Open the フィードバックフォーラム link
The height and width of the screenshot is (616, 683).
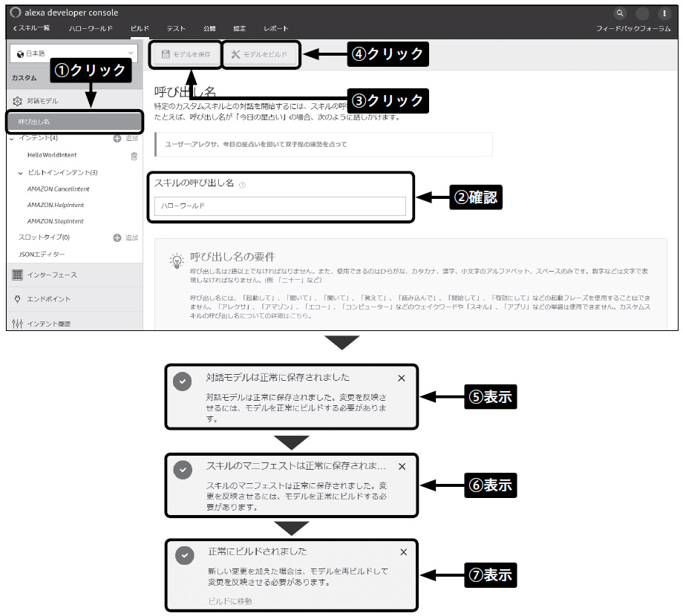pos(633,28)
